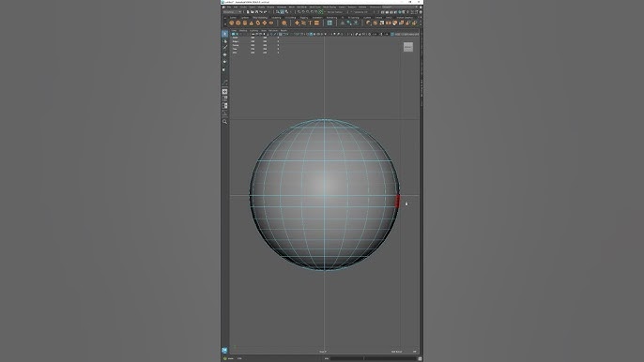Click the Type (T) tool shelf icon
Screen dimensions: 644x362
(x=311, y=23)
